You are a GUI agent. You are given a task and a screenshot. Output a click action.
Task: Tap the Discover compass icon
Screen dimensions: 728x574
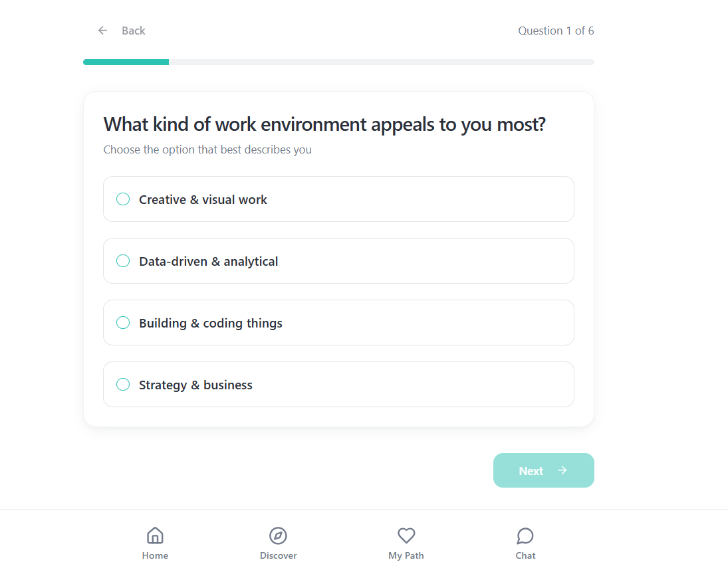click(x=278, y=535)
